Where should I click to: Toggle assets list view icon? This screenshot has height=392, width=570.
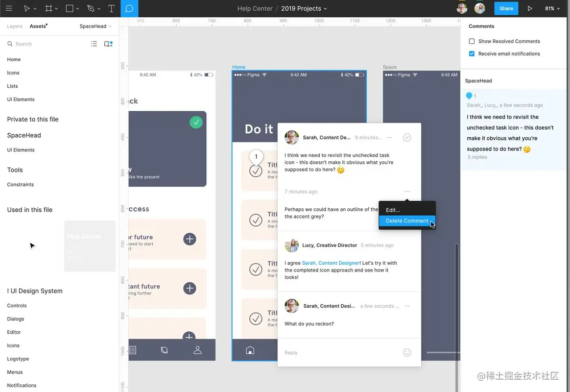tap(94, 44)
